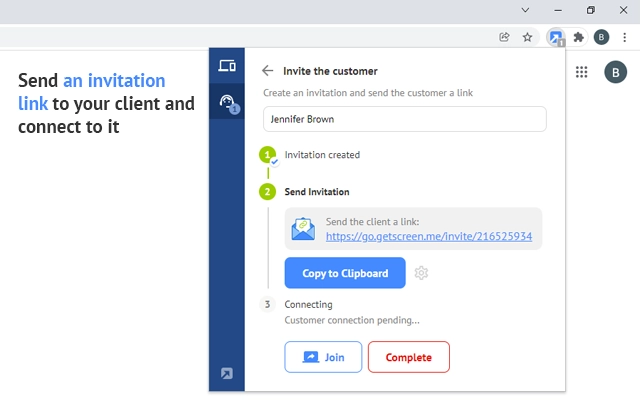Click the Jennifer Brown name field
Screen dimensions: 640x400
[404, 119]
